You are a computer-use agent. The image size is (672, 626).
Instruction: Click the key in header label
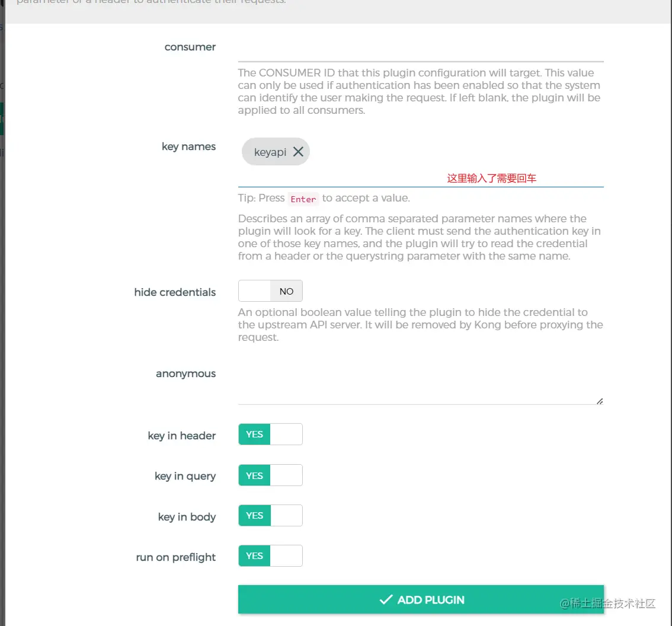181,436
